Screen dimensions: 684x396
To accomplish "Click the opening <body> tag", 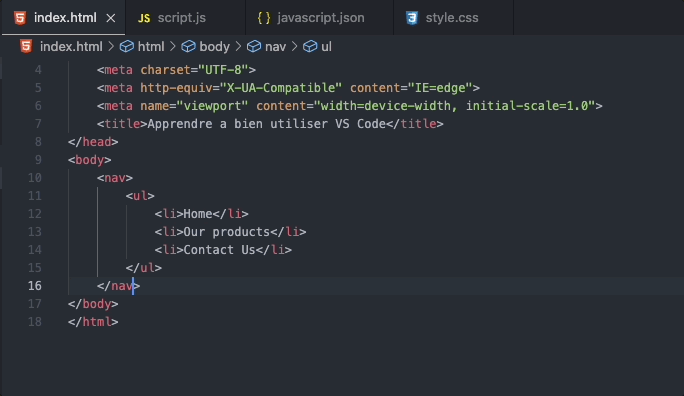I will point(89,160).
